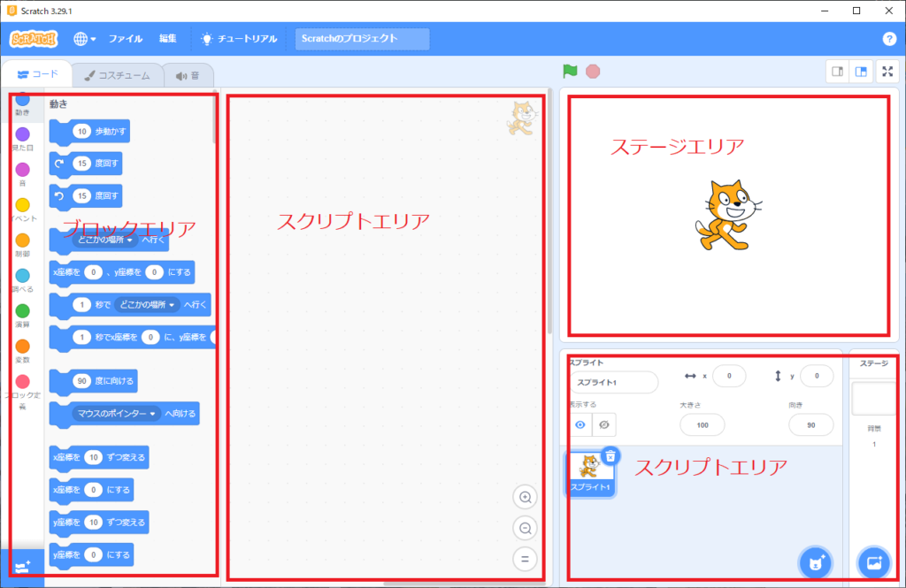Click the green flag to run the project
This screenshot has height=588, width=906.
570,72
